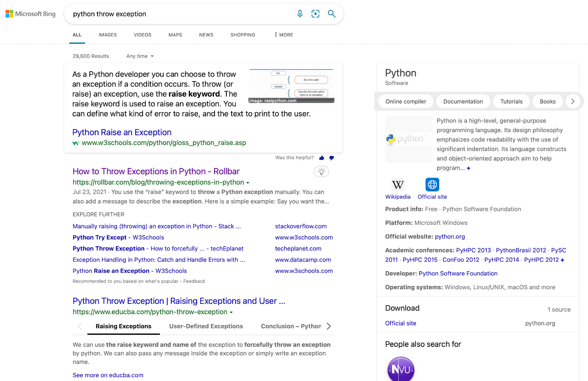
Task: Expand the caret next to rollbar.com URL
Action: click(x=248, y=182)
